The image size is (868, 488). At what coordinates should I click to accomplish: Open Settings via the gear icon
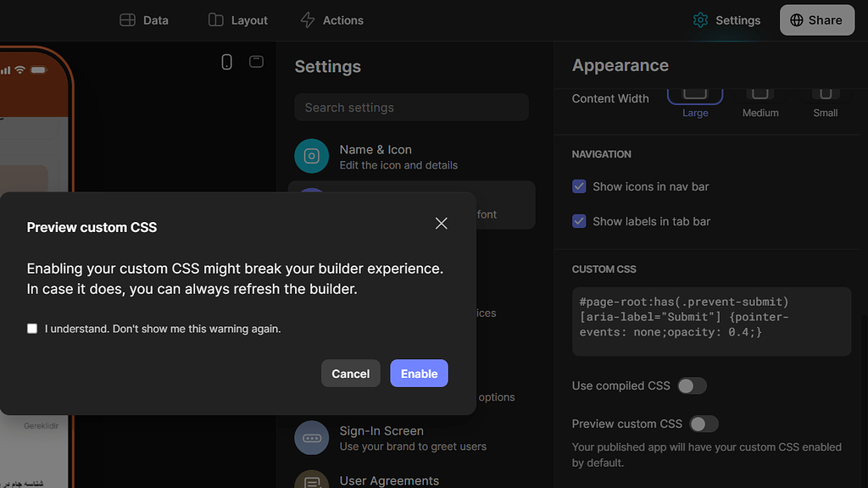[x=700, y=19]
